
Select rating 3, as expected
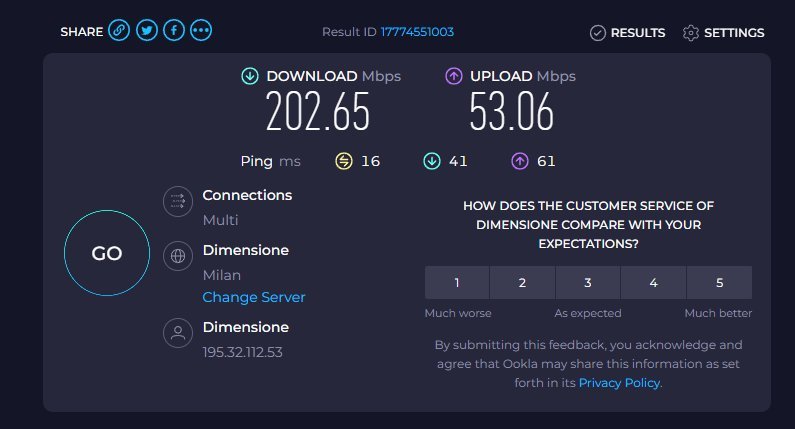588,283
